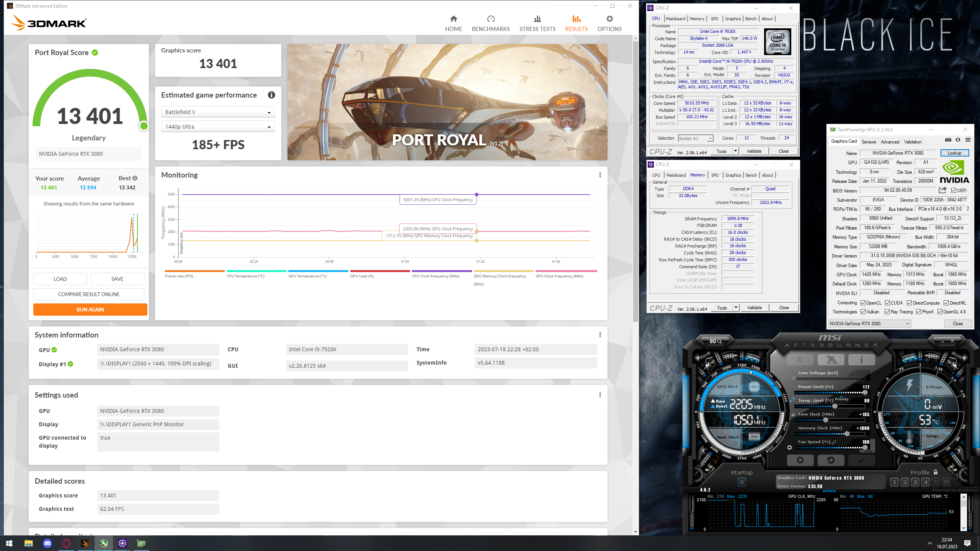Open the Tools dropdown arrow in upper CPU-Z
The height and width of the screenshot is (551, 980).
(x=735, y=151)
